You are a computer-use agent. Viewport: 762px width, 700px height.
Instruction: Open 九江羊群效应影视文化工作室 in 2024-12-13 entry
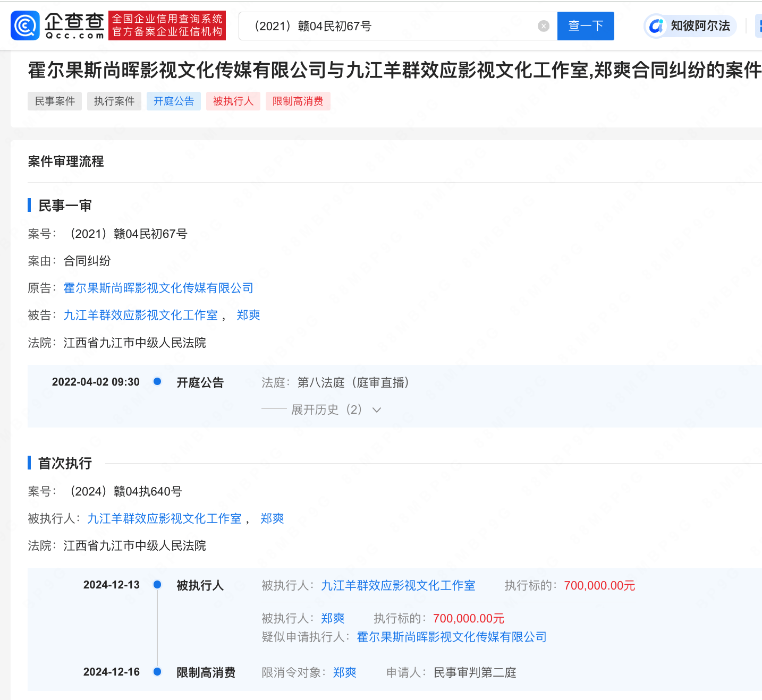[x=398, y=585]
